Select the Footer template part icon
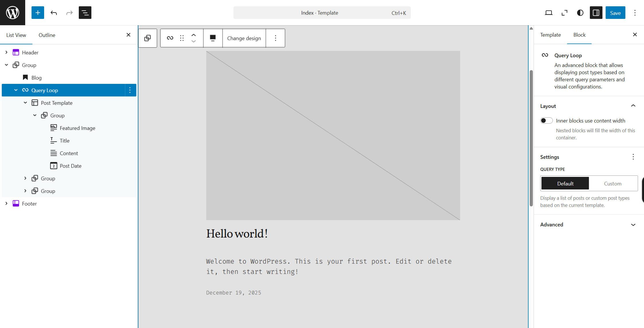The width and height of the screenshot is (644, 328). pyautogui.click(x=16, y=203)
